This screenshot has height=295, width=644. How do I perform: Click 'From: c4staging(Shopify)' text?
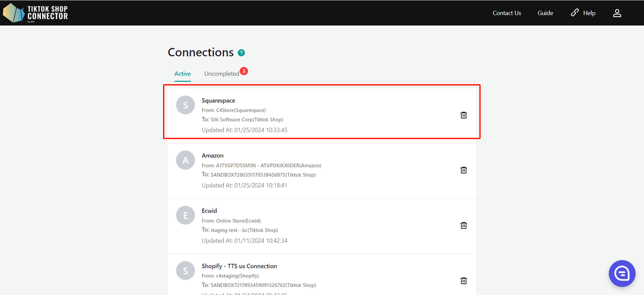[230, 276]
